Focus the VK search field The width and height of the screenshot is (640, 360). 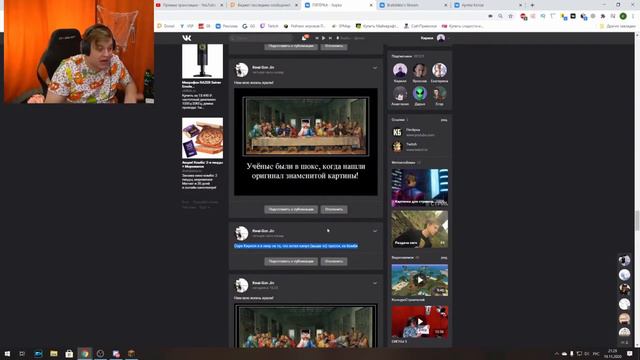point(261,38)
